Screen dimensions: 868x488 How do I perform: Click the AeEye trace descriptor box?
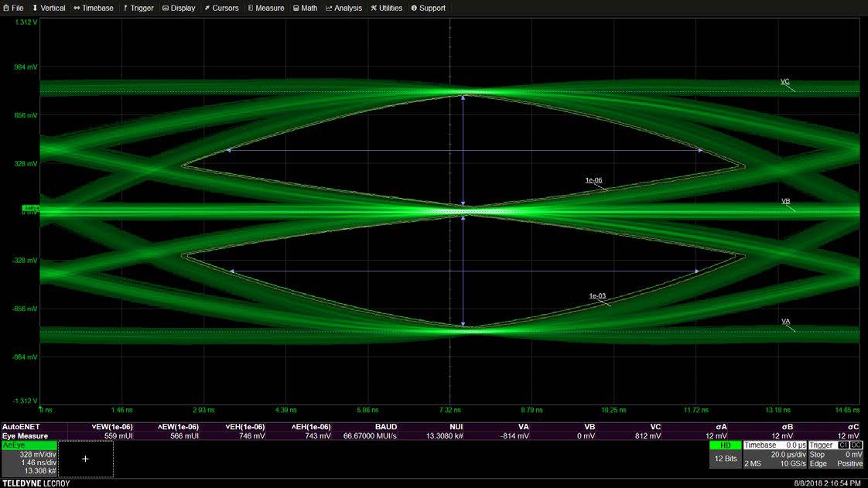pyautogui.click(x=29, y=459)
